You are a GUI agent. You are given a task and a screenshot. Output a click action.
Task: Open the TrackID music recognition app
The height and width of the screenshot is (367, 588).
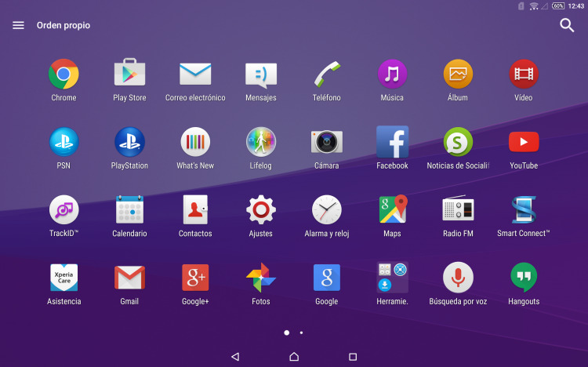pyautogui.click(x=64, y=209)
